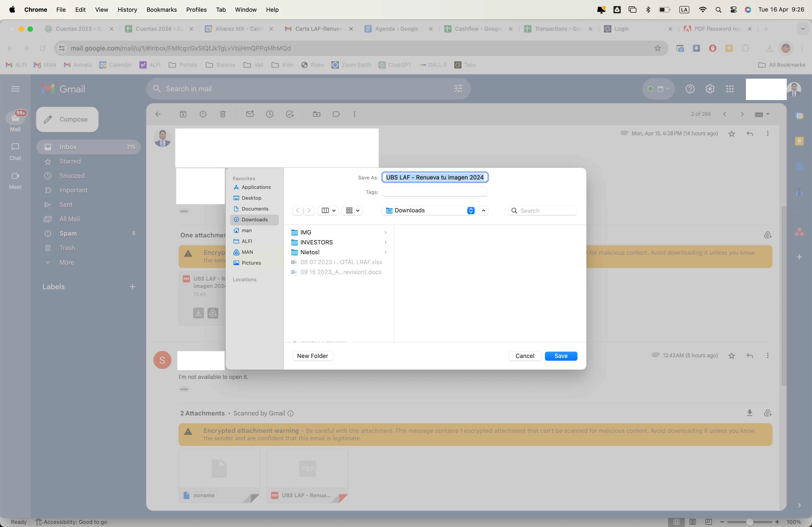Expand the INVESTORS folder chevron

pos(385,242)
